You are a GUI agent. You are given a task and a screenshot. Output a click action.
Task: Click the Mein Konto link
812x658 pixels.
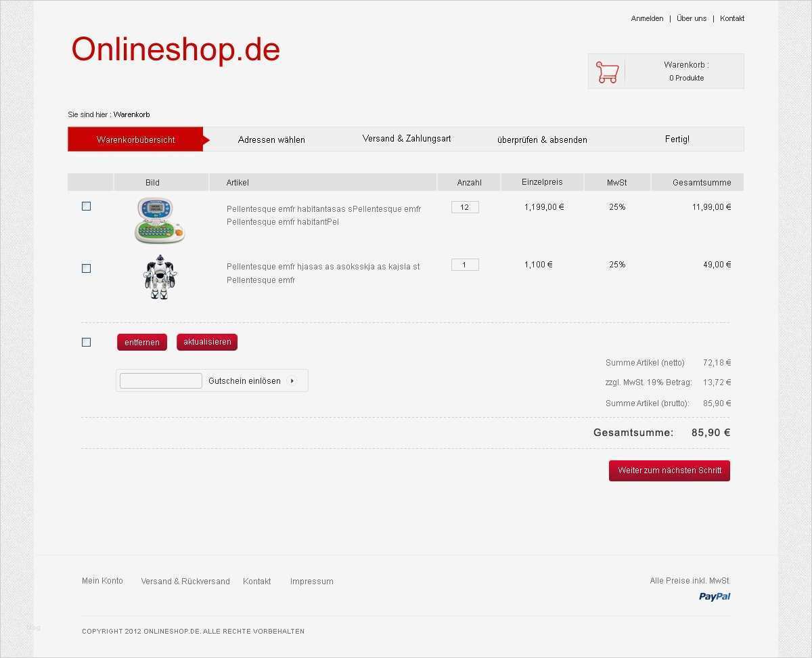pos(102,580)
